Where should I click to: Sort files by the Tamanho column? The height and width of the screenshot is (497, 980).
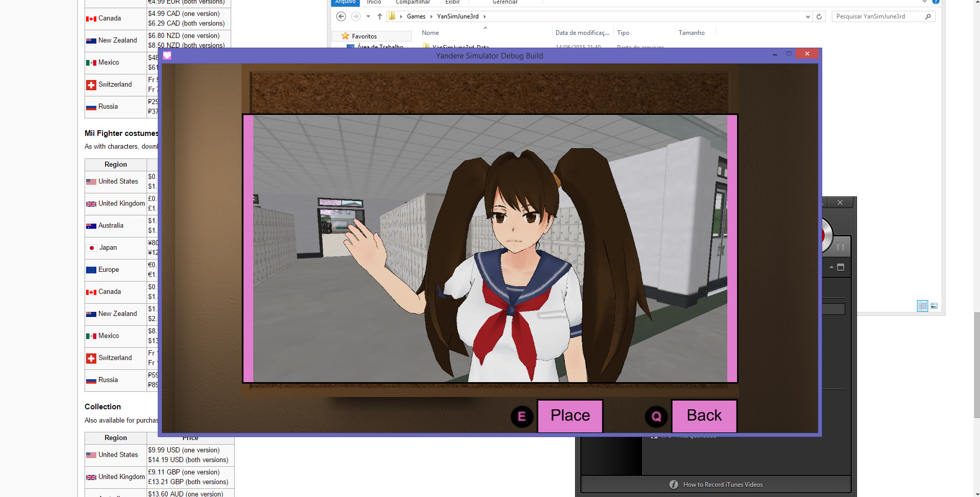(691, 33)
